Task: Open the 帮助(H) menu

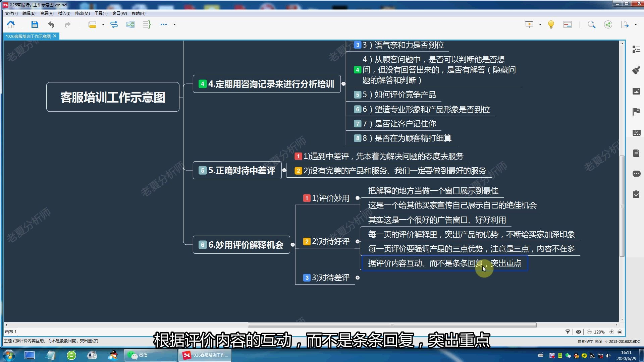Action: [139, 13]
